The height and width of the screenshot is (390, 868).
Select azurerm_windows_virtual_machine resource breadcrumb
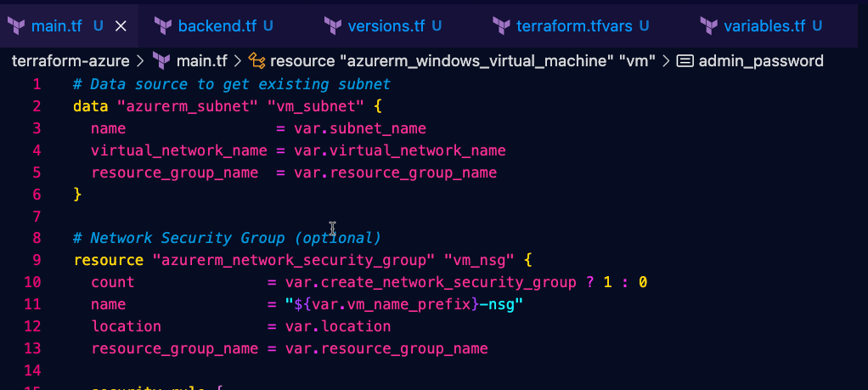click(x=463, y=61)
